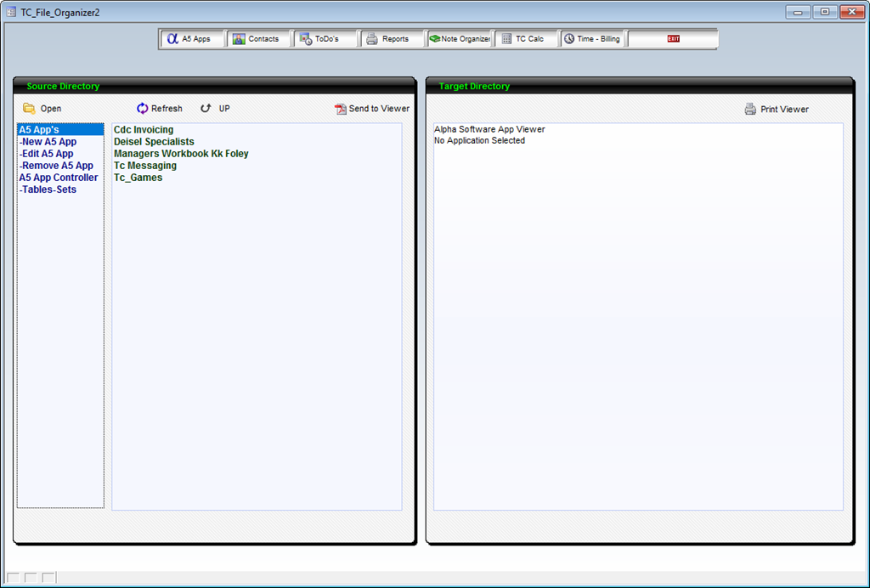The width and height of the screenshot is (870, 588).
Task: Pick Managers Workbook Kk Foley app
Action: coord(181,154)
